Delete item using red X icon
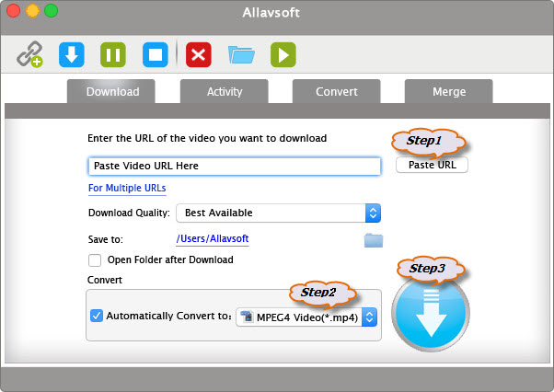Screen dimensions: 554x392 click(199, 54)
